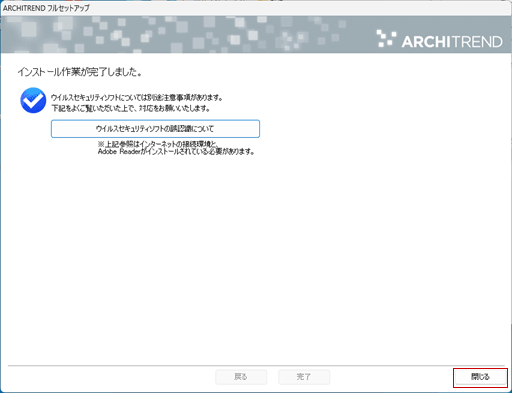
Task: Click the ARCHITREND wordmark in the banner
Action: [x=452, y=42]
